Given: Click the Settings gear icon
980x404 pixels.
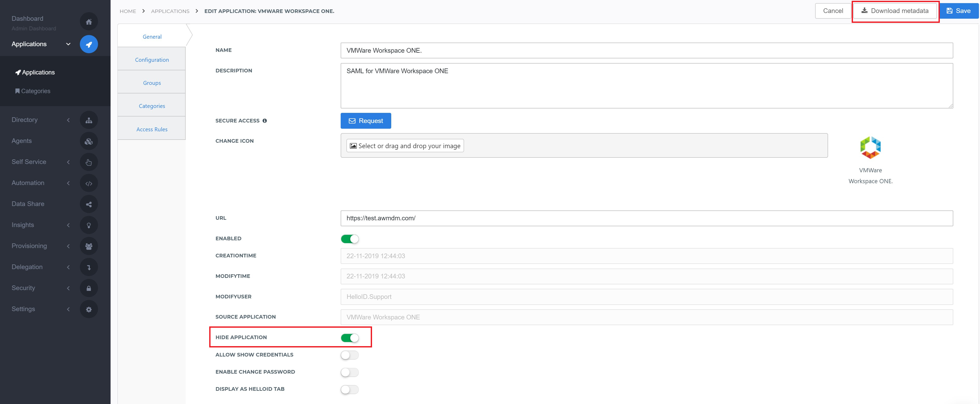Looking at the screenshot, I should click(x=89, y=310).
